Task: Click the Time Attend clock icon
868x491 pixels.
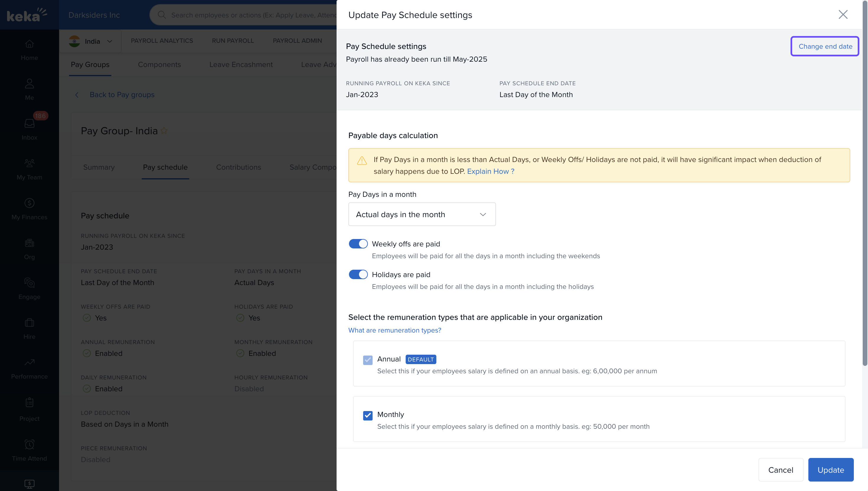Action: click(x=29, y=444)
